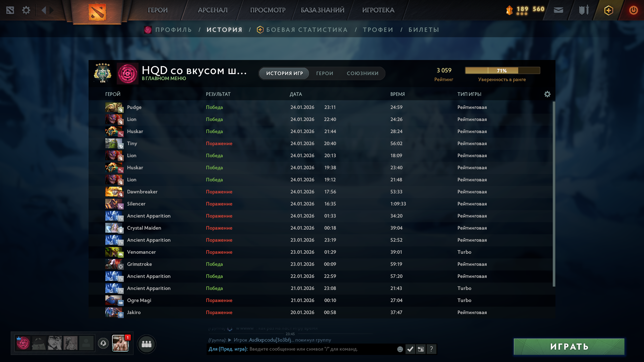The height and width of the screenshot is (362, 644).
Task: Open the emoticon picker in chat
Action: coord(400,349)
